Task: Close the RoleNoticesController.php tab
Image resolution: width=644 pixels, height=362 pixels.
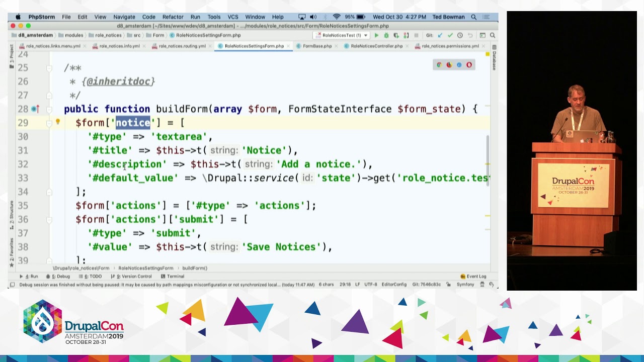Action: tap(406, 46)
